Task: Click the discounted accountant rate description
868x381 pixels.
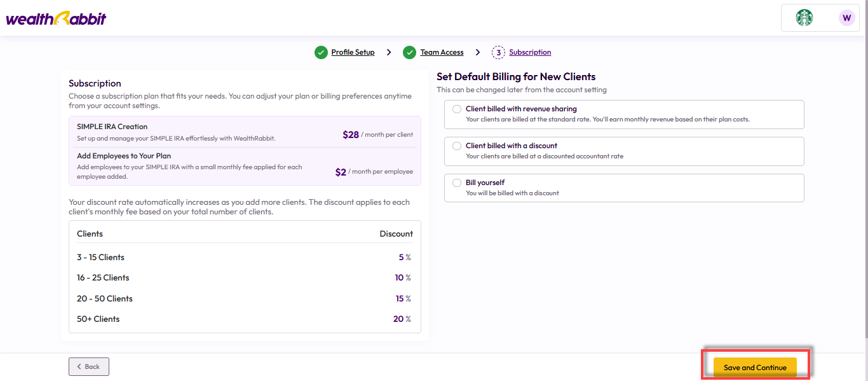Action: pos(545,156)
